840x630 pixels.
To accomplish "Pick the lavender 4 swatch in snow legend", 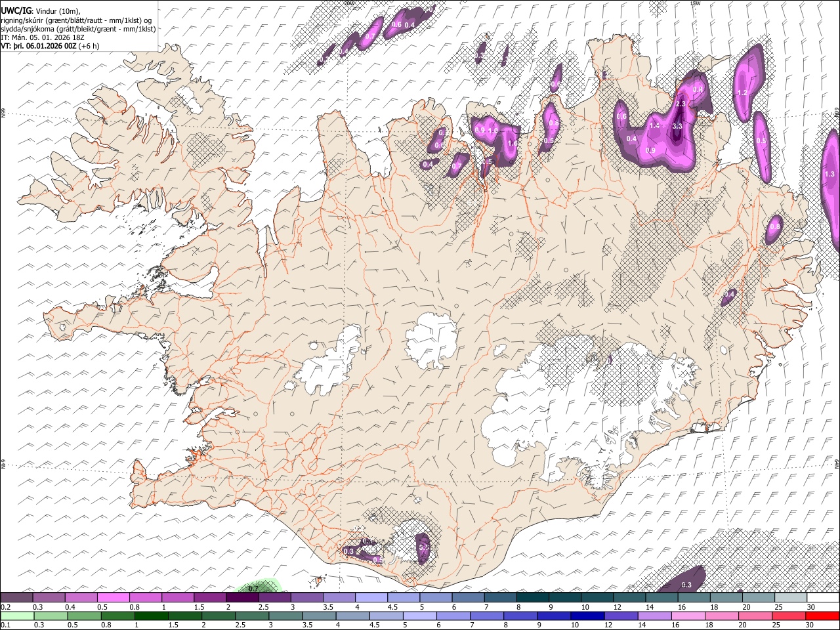I will pyautogui.click(x=371, y=598).
